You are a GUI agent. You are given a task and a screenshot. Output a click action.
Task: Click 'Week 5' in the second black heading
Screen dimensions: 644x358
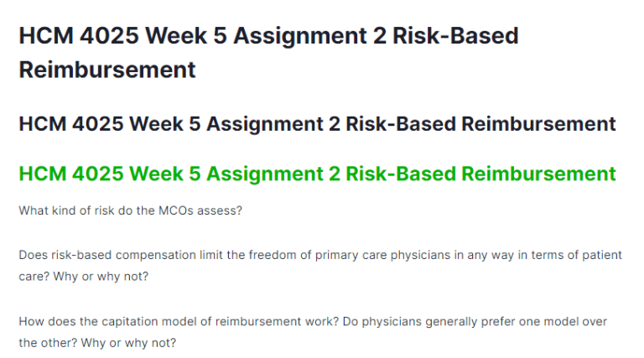point(165,124)
